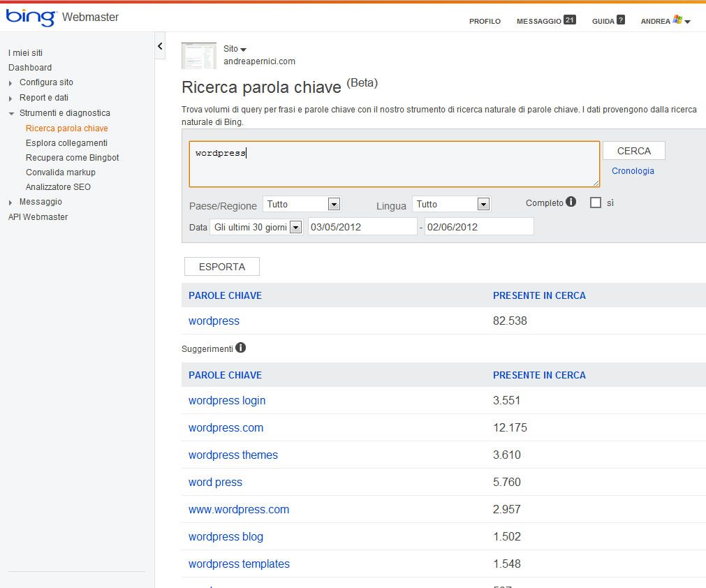This screenshot has height=588, width=706.
Task: Enable the Completo sì checkbox
Action: (595, 203)
